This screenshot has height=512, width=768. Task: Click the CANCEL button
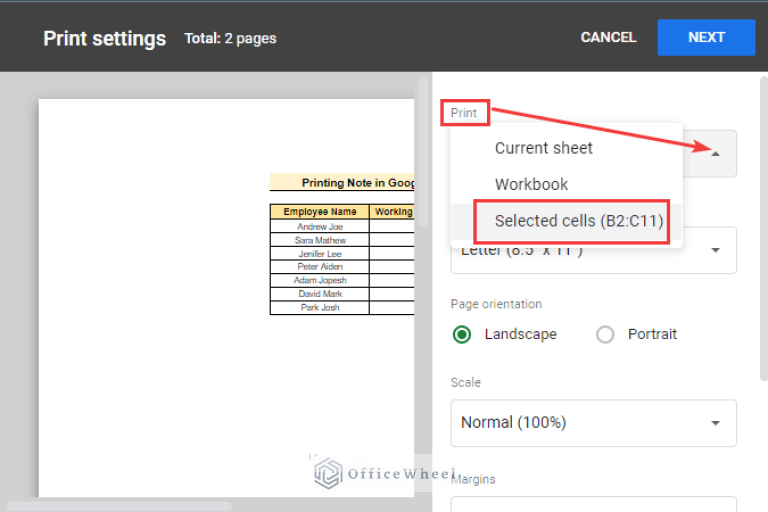[x=608, y=37]
